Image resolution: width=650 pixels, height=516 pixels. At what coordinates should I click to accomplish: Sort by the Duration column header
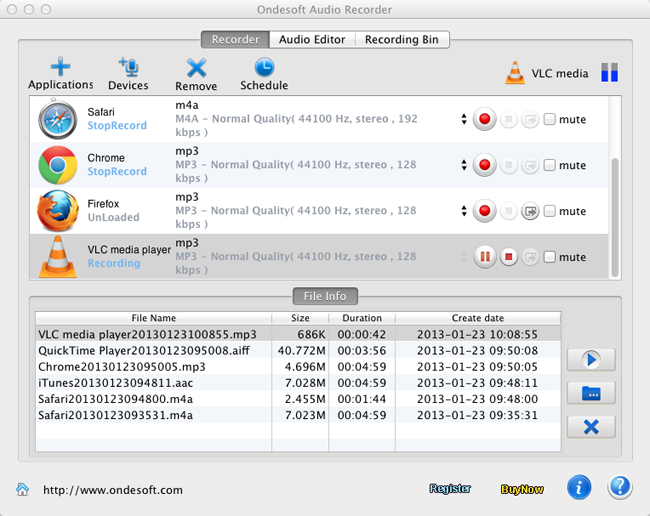tap(362, 318)
